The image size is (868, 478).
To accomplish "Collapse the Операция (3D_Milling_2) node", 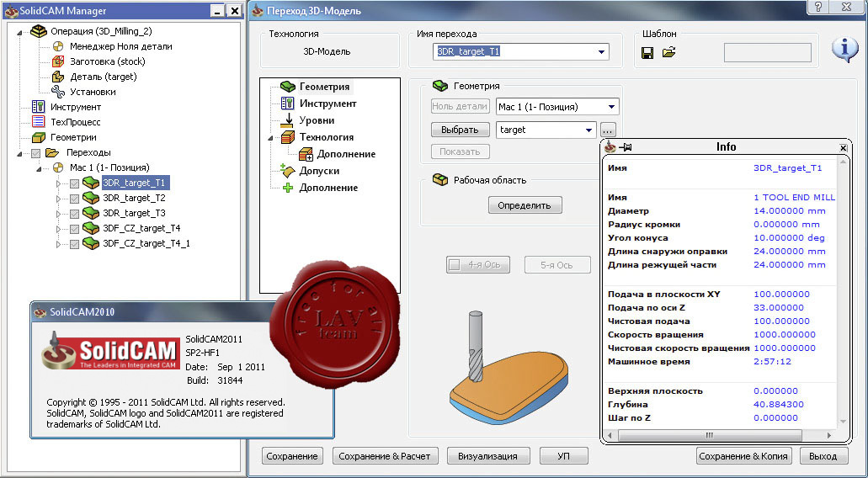I will pos(20,33).
